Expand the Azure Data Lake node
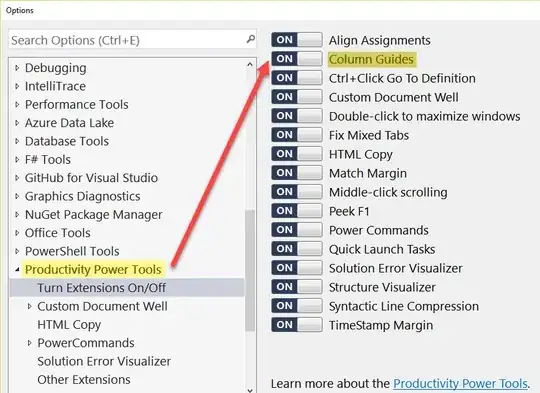The width and height of the screenshot is (540, 393). tap(17, 123)
